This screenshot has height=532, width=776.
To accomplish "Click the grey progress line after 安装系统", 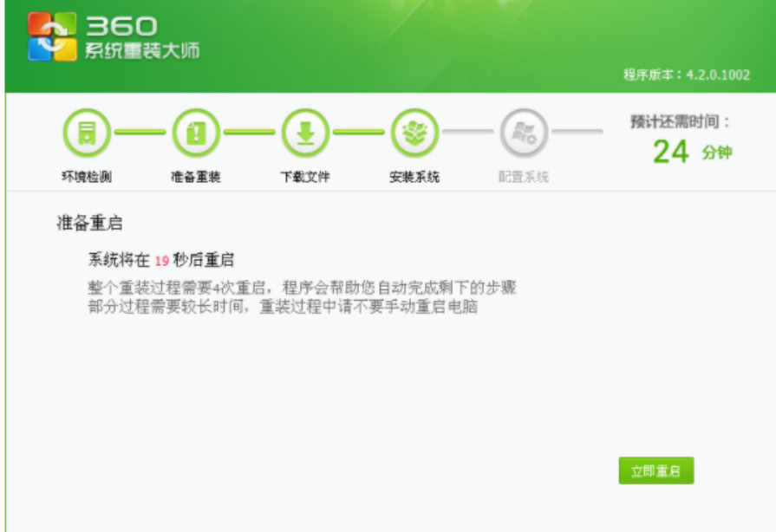I will tap(467, 132).
